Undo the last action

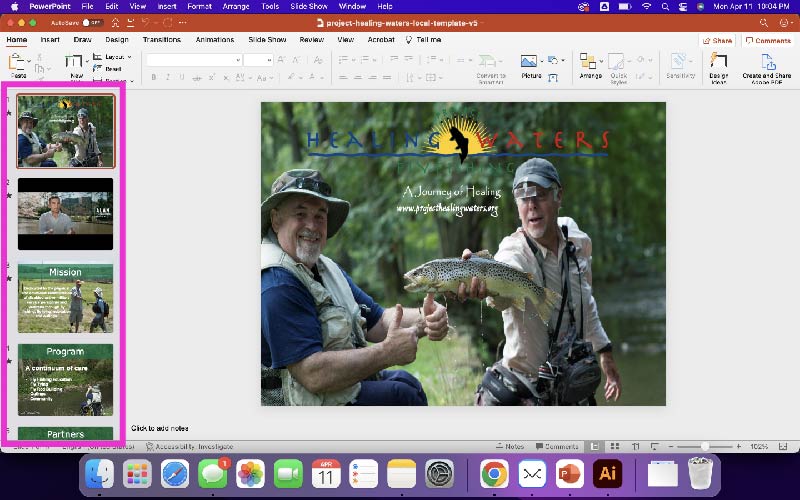point(145,23)
